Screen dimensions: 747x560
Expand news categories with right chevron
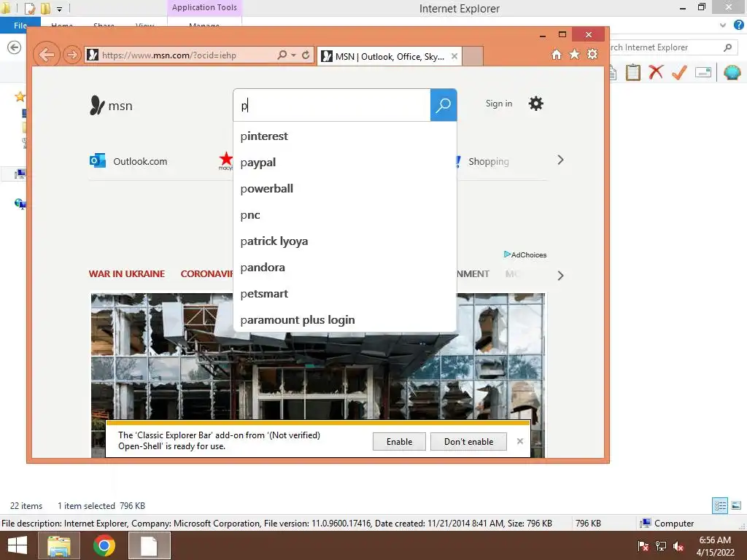pyautogui.click(x=560, y=276)
